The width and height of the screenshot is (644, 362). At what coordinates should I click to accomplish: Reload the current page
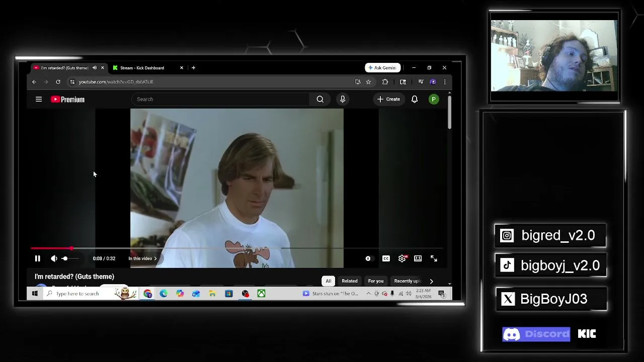pyautogui.click(x=58, y=82)
